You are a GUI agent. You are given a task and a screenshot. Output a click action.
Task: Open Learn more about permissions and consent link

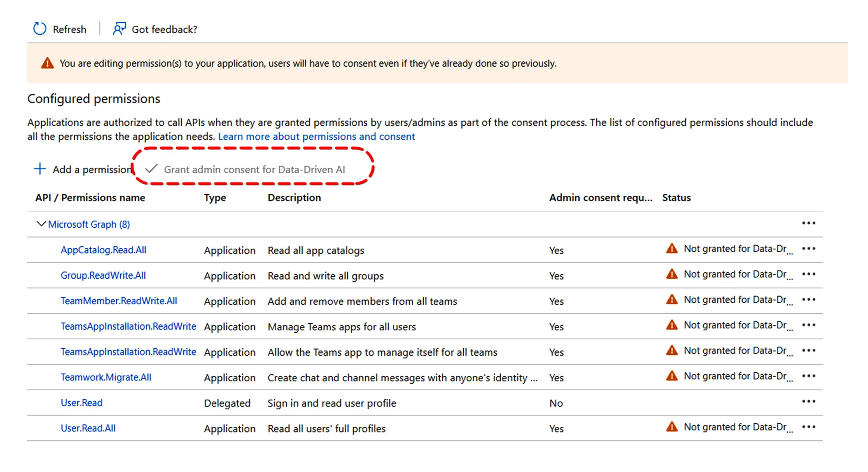pyautogui.click(x=316, y=136)
